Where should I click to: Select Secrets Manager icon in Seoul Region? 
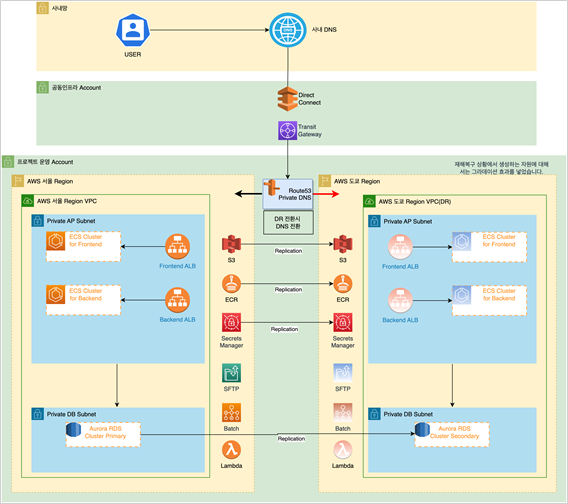click(231, 322)
